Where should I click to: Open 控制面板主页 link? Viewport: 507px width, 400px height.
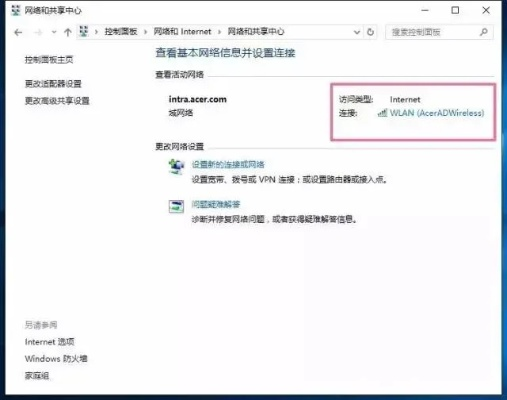click(x=49, y=60)
